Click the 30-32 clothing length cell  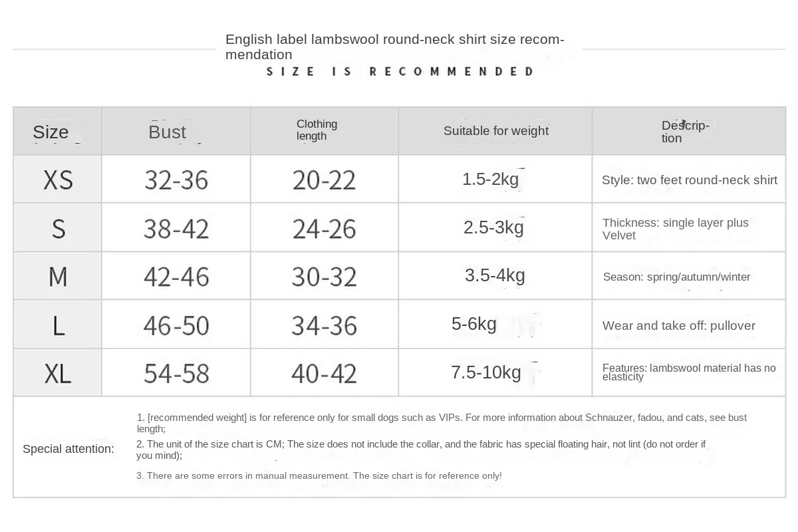(x=324, y=277)
